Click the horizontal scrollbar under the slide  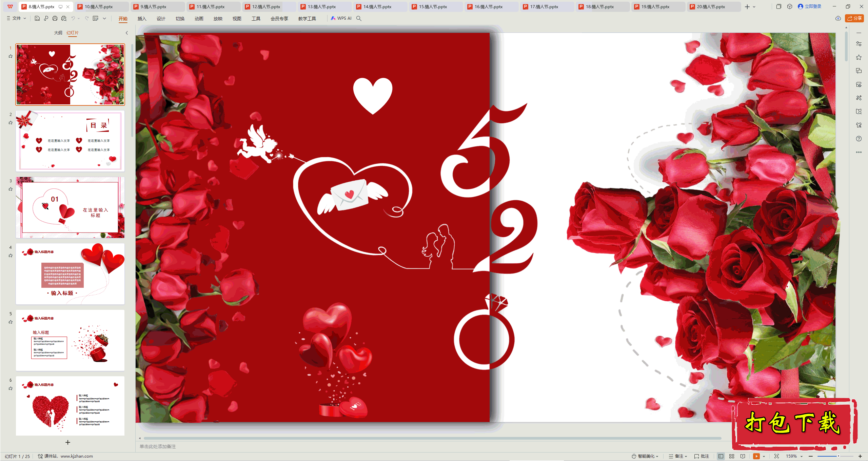[432, 438]
